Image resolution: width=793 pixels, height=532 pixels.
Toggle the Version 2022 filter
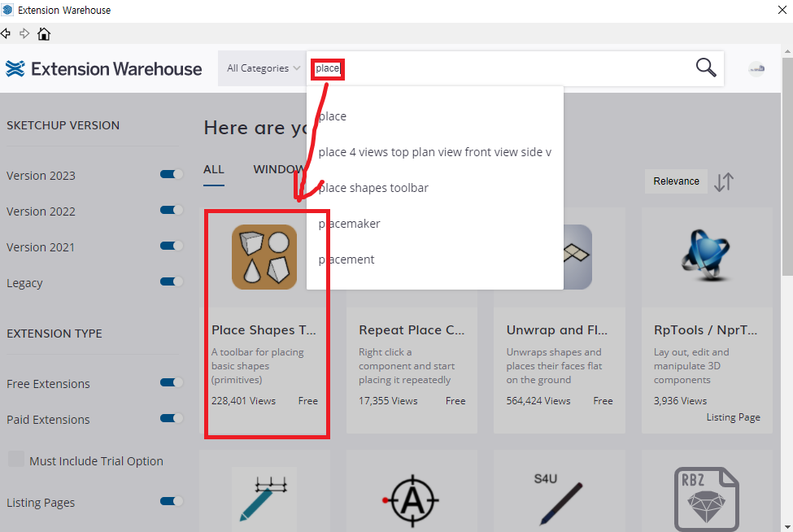pos(171,210)
